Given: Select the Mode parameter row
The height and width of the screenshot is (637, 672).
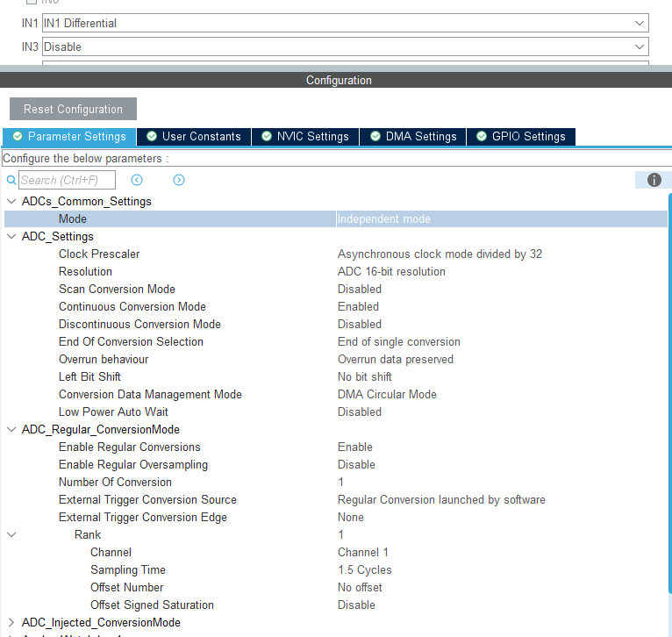Looking at the screenshot, I should (x=336, y=219).
